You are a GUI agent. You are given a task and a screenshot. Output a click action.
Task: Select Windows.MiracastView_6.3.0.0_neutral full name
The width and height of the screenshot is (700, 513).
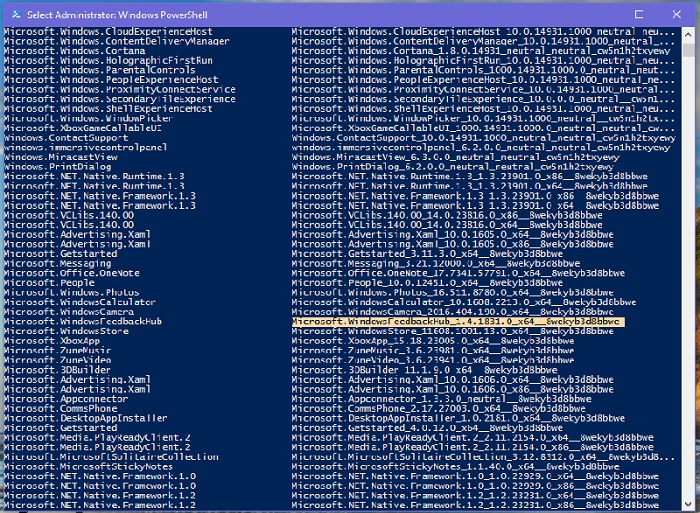pos(455,157)
